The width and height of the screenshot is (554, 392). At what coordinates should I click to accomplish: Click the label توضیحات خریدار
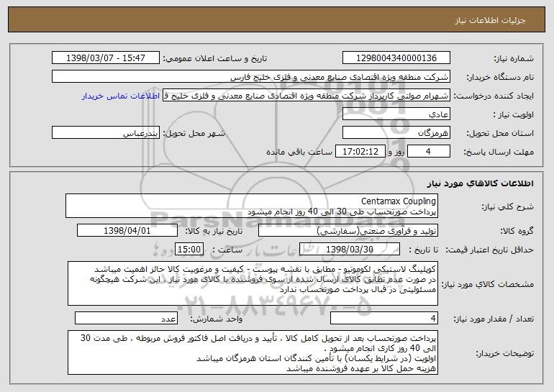pyautogui.click(x=504, y=353)
